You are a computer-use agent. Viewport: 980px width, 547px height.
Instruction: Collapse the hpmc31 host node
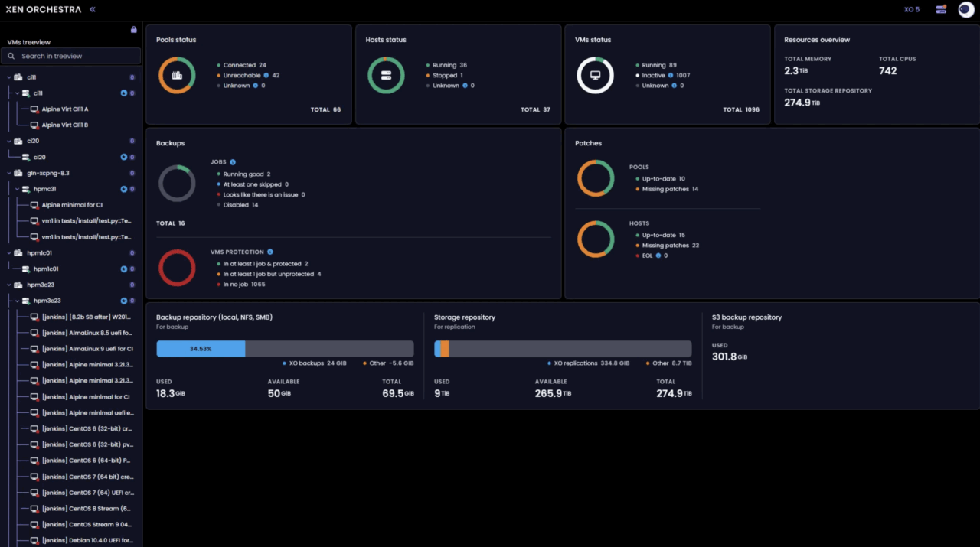[17, 189]
